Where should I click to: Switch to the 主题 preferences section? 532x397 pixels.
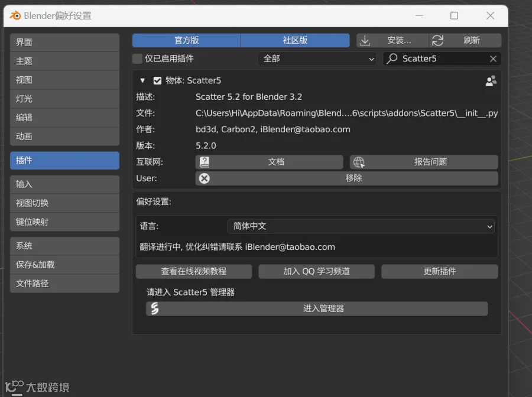point(64,61)
